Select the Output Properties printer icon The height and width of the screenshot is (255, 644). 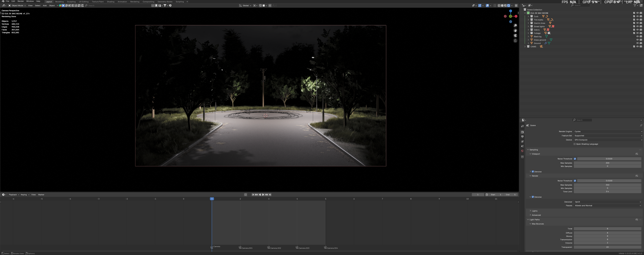[522, 137]
